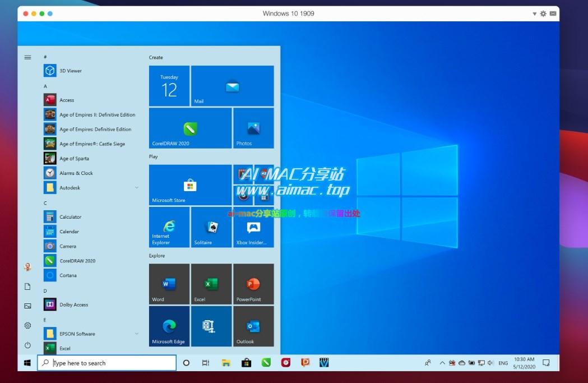Open File Explorer from the taskbar
Screen dimensions: 588x383
[x=226, y=363]
